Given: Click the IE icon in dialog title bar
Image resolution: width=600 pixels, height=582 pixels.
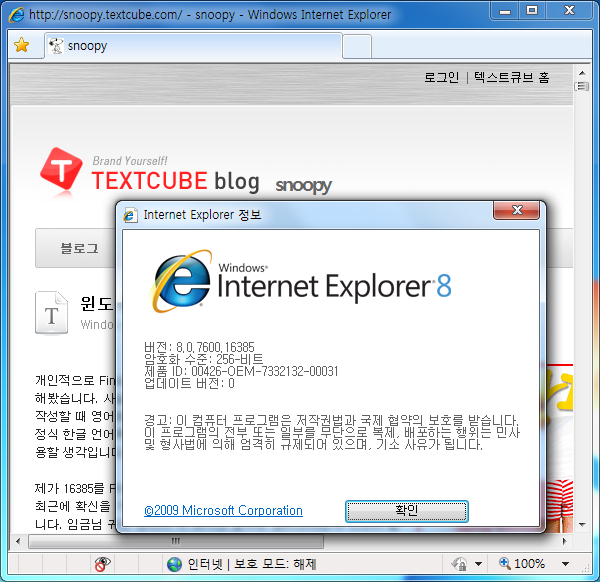Looking at the screenshot, I should [130, 215].
